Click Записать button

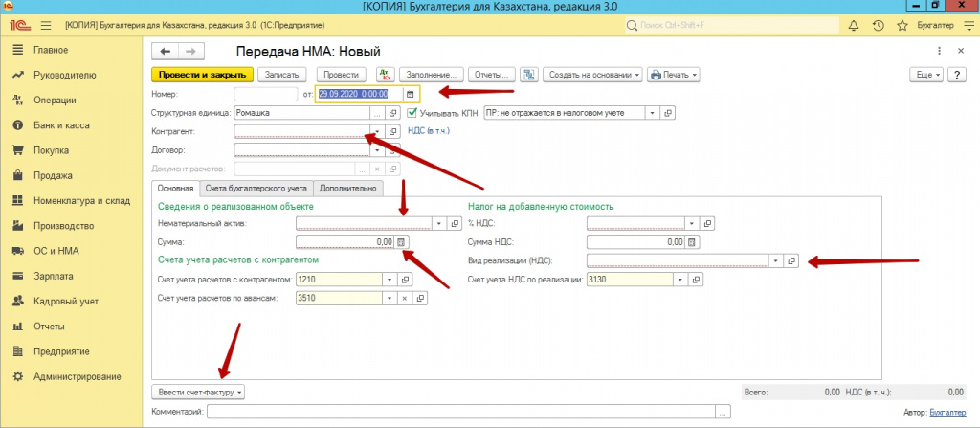(282, 75)
